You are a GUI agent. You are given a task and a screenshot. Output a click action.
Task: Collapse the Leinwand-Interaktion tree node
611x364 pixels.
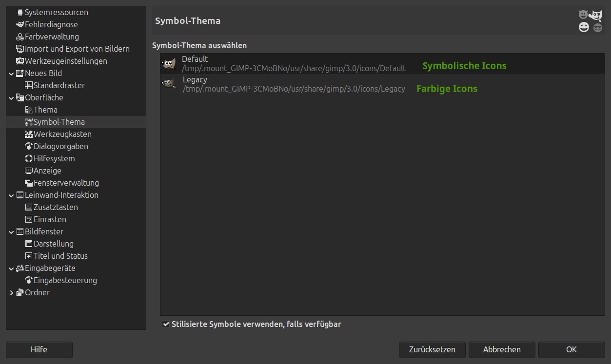click(11, 195)
